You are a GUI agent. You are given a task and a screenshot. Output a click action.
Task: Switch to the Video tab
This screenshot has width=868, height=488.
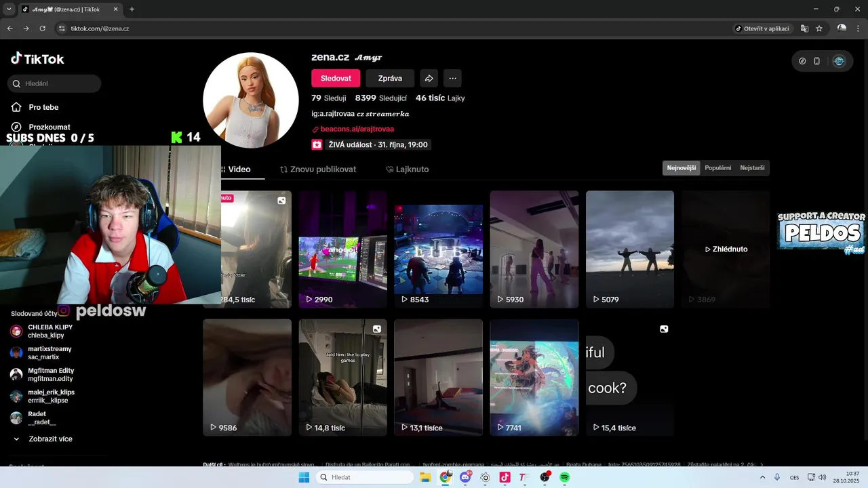pos(239,169)
